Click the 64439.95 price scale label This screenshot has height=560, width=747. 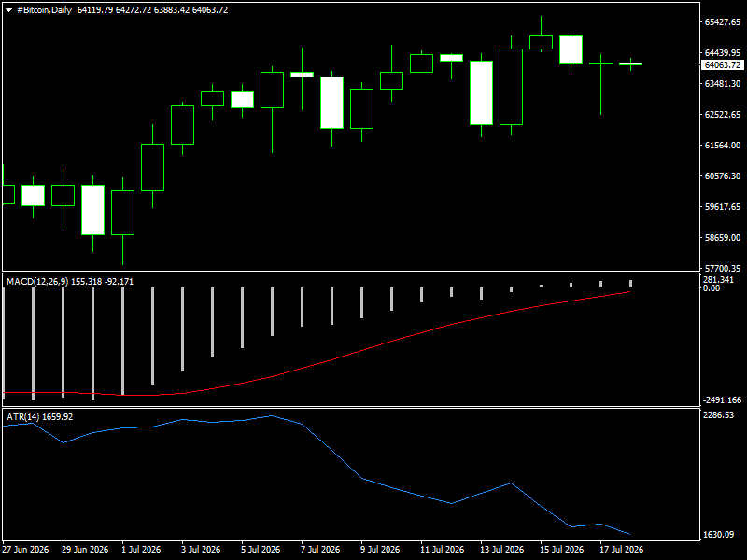coord(722,53)
